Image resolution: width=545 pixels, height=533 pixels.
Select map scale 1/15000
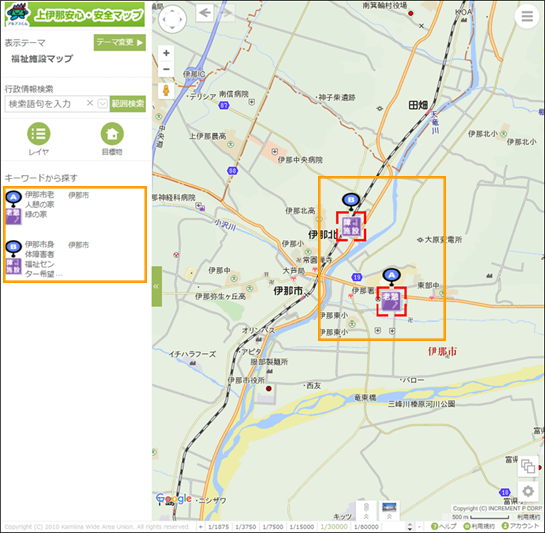click(301, 527)
